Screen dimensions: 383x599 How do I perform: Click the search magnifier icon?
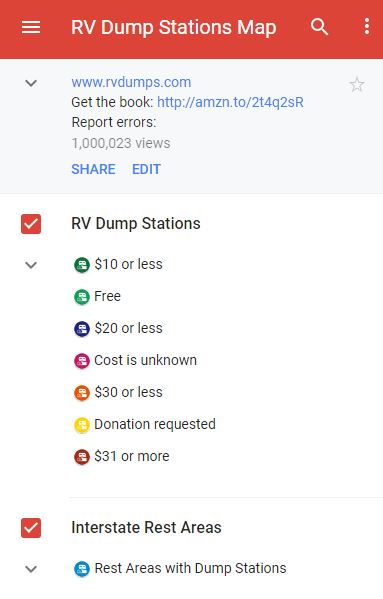pyautogui.click(x=319, y=27)
